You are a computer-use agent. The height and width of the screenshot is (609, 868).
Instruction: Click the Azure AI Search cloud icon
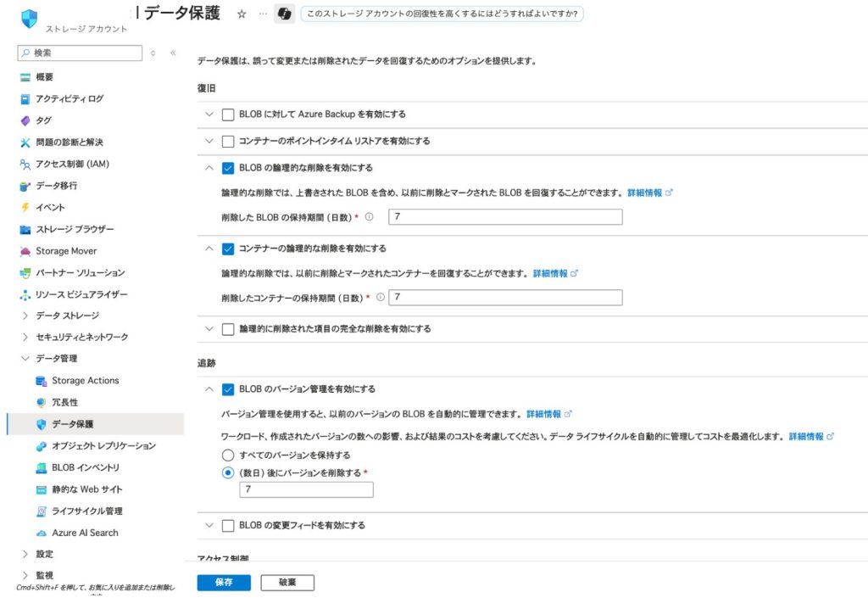(42, 533)
